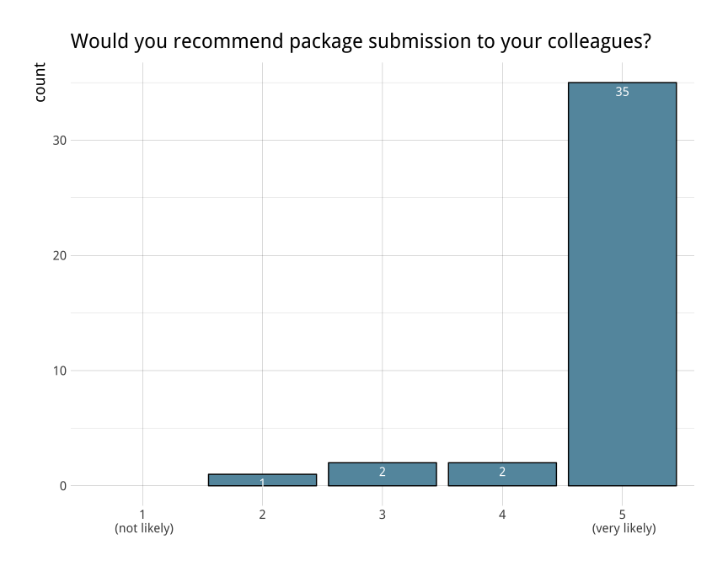Select the bar for rating 3

tap(354, 474)
